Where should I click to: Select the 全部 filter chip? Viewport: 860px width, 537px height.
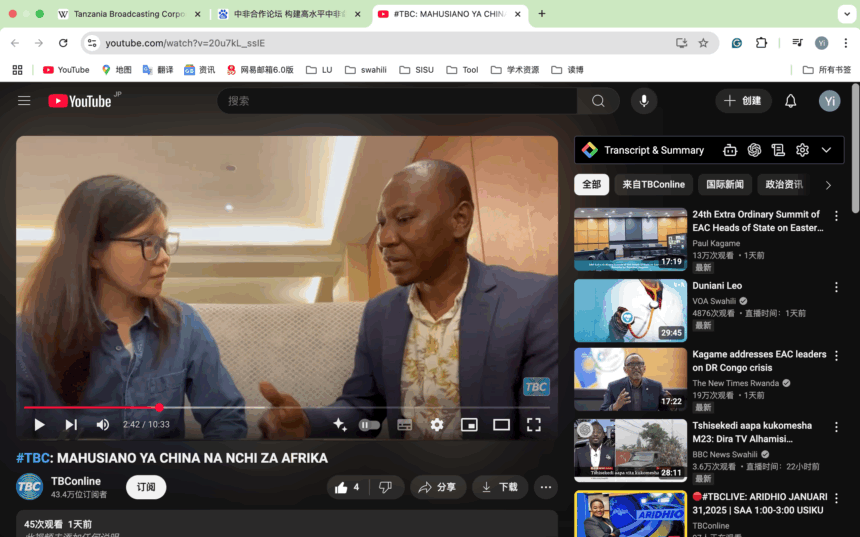[591, 185]
